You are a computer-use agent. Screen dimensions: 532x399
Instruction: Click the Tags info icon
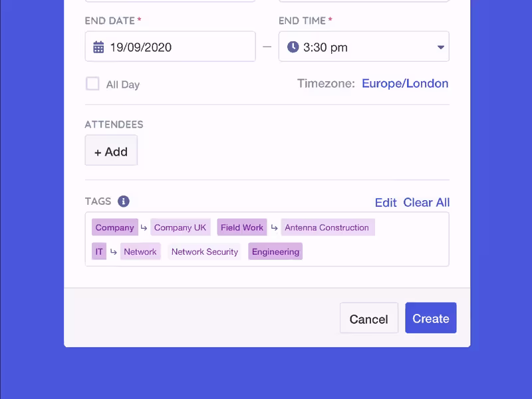click(x=124, y=201)
